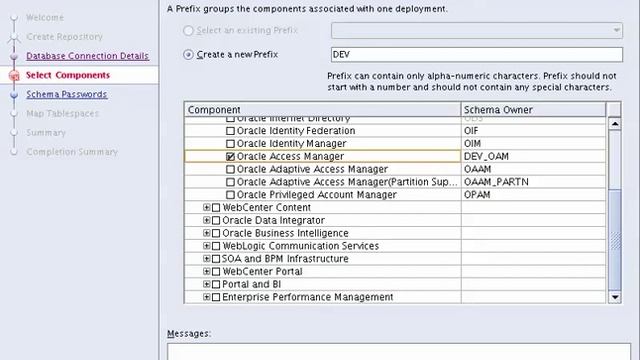This screenshot has width=640, height=360.
Task: Expand the Portal and BI node
Action: [x=207, y=284]
